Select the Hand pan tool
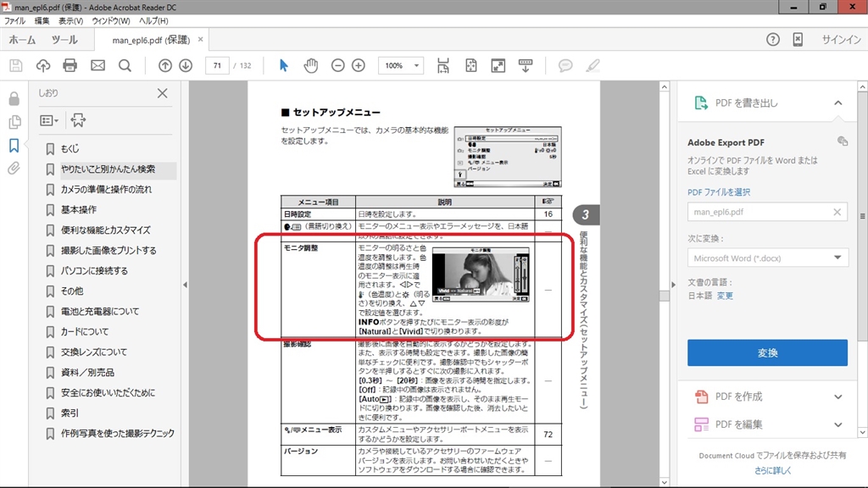 click(x=311, y=65)
